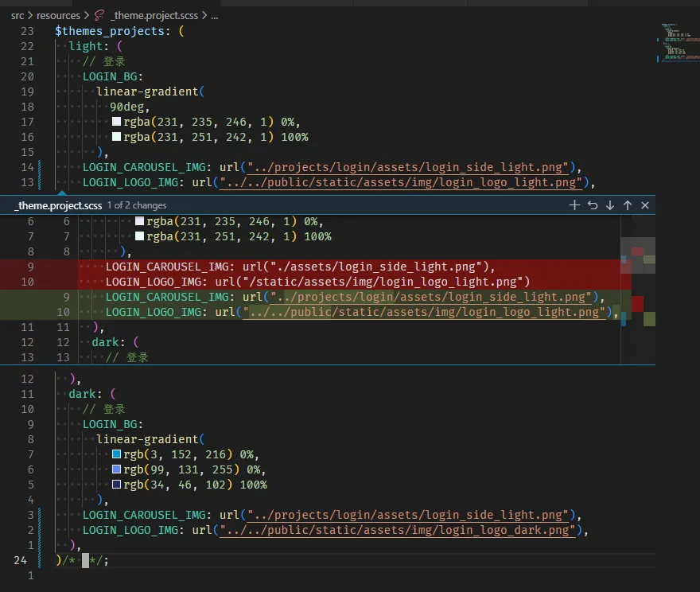Click the rgb(99, 131, 255) color swatch

[x=116, y=469]
